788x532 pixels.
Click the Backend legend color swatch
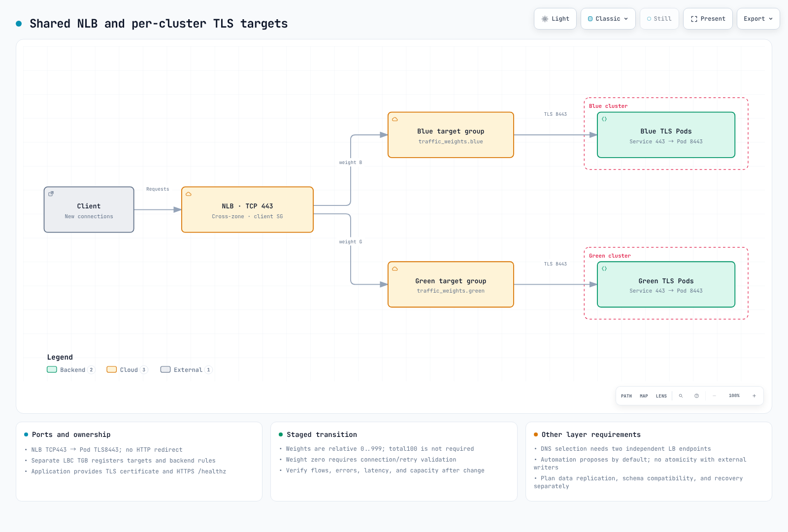coord(52,369)
